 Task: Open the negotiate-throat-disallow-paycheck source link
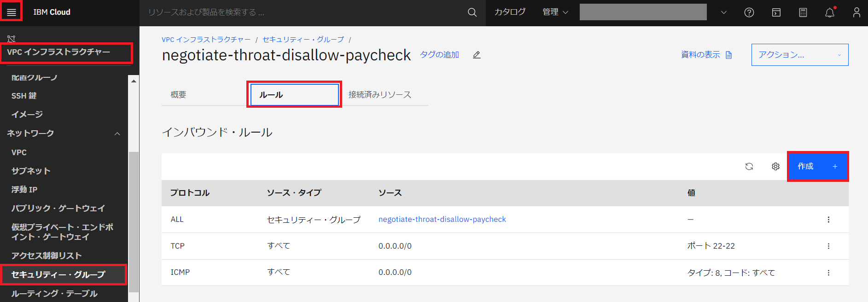coord(442,220)
